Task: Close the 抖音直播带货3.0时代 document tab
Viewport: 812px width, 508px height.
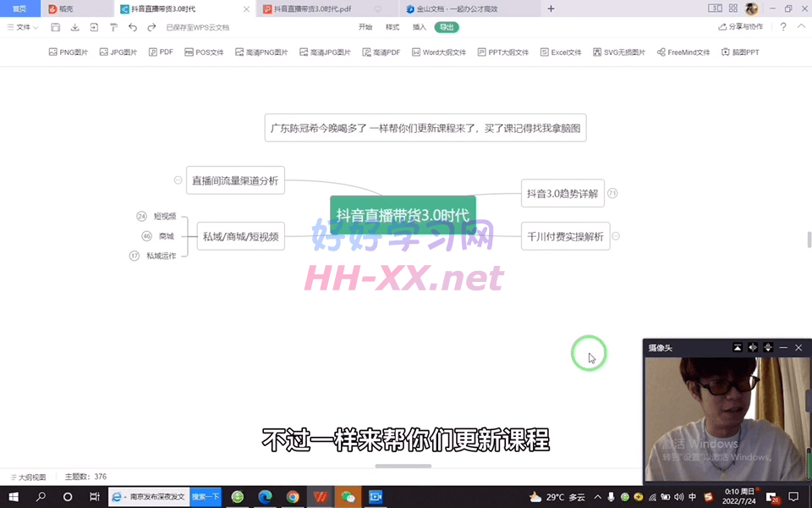Action: (246, 8)
